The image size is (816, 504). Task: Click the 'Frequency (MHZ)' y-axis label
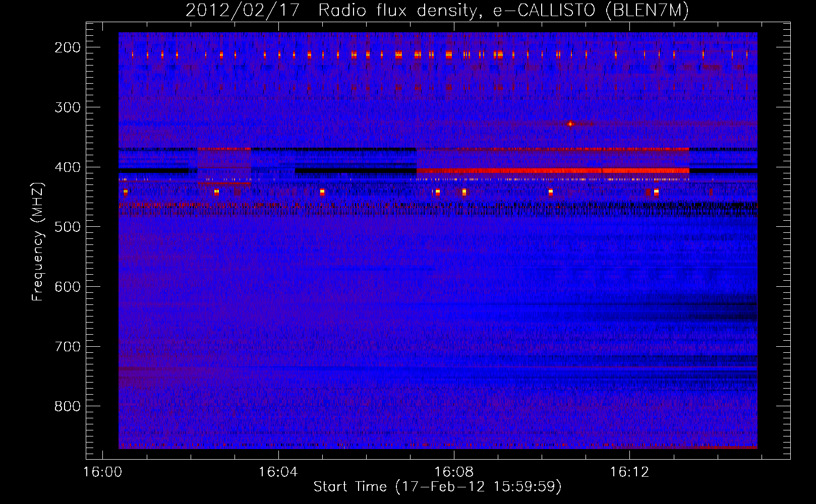click(x=38, y=242)
